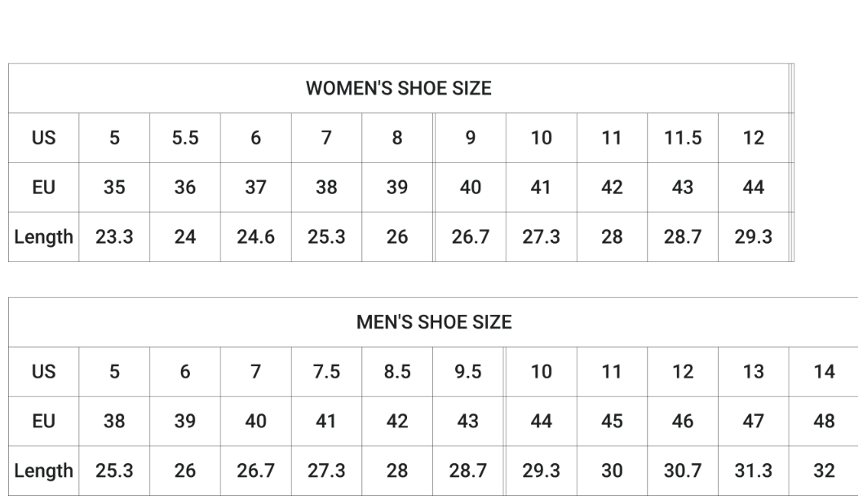Select men's US size 14 cell
This screenshot has height=504, width=863.
tap(824, 371)
